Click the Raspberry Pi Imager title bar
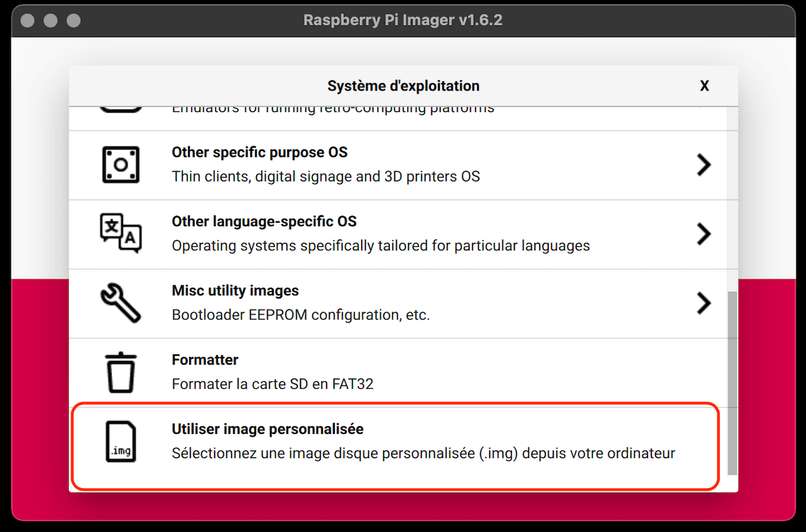The image size is (806, 532). 403,20
